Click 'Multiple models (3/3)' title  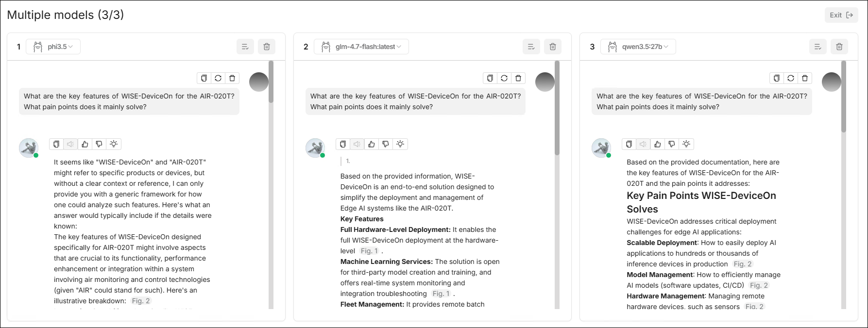[x=66, y=15]
